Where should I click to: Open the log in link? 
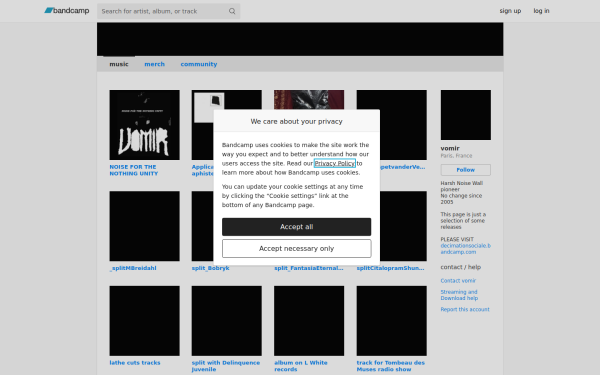pos(541,11)
